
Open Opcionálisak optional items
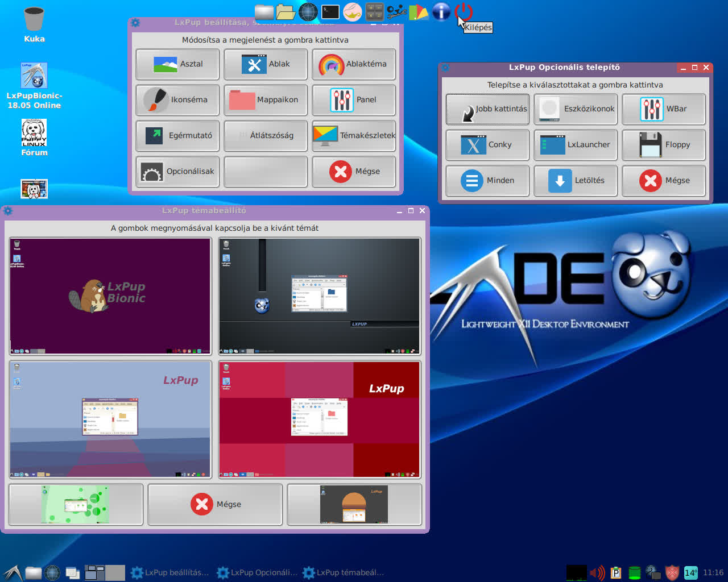tap(177, 172)
